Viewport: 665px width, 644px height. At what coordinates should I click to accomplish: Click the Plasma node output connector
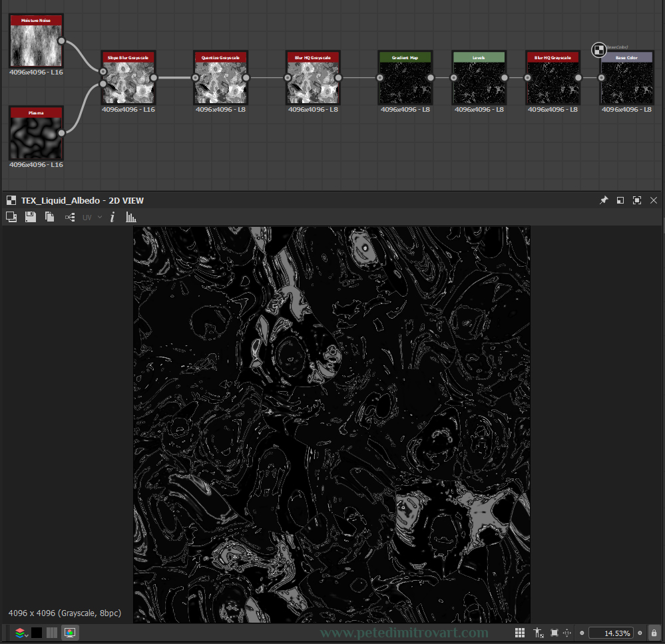coord(61,133)
